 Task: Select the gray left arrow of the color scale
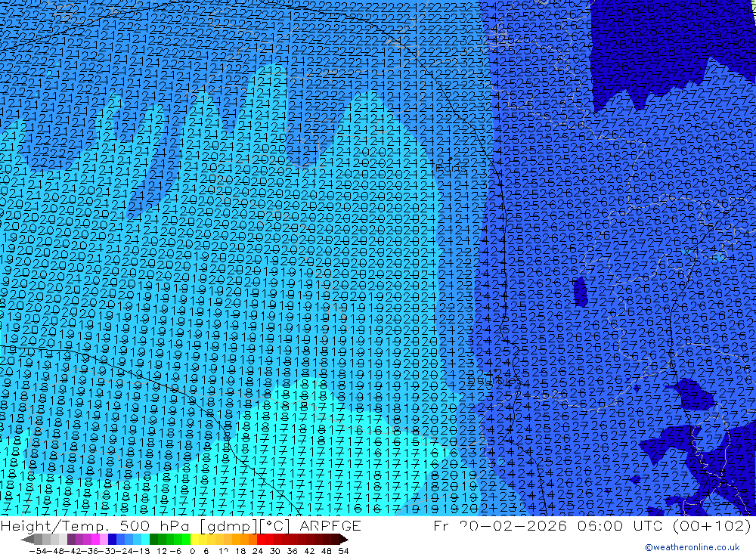[27, 540]
